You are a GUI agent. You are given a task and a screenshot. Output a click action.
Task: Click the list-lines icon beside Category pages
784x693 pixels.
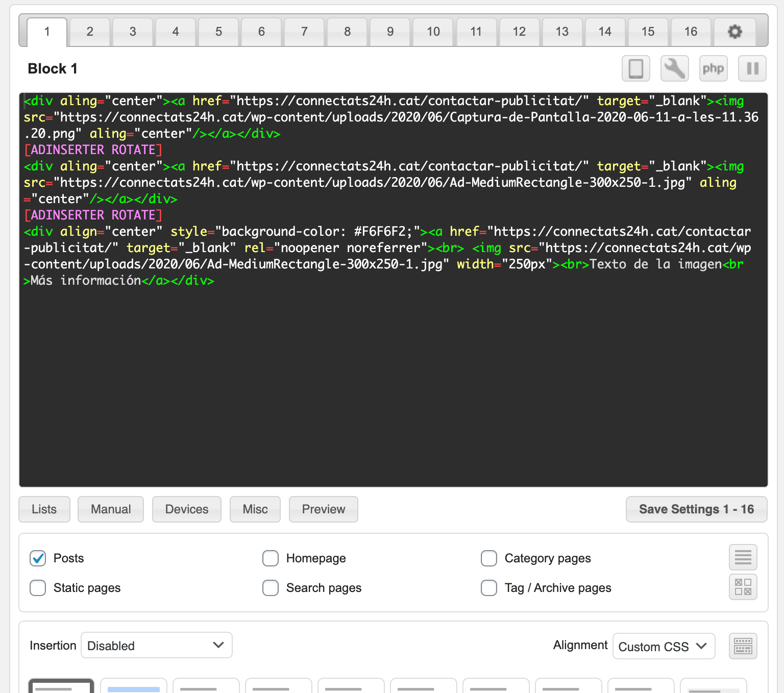tap(743, 557)
